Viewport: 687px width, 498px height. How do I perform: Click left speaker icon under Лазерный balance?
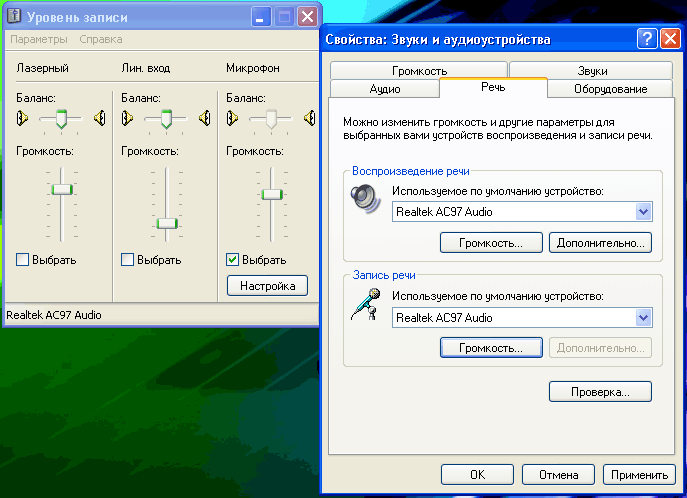click(x=22, y=118)
